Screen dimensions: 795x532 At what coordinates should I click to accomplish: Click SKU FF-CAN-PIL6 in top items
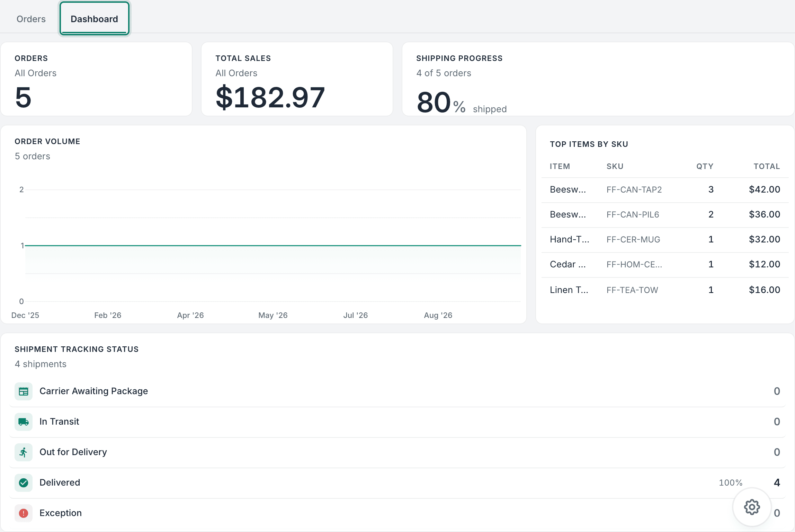click(x=633, y=214)
